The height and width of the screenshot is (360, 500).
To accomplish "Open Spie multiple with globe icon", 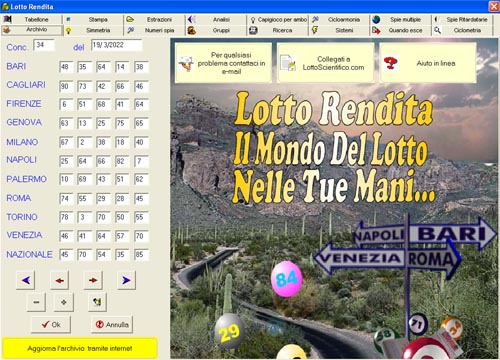I will 400,19.
